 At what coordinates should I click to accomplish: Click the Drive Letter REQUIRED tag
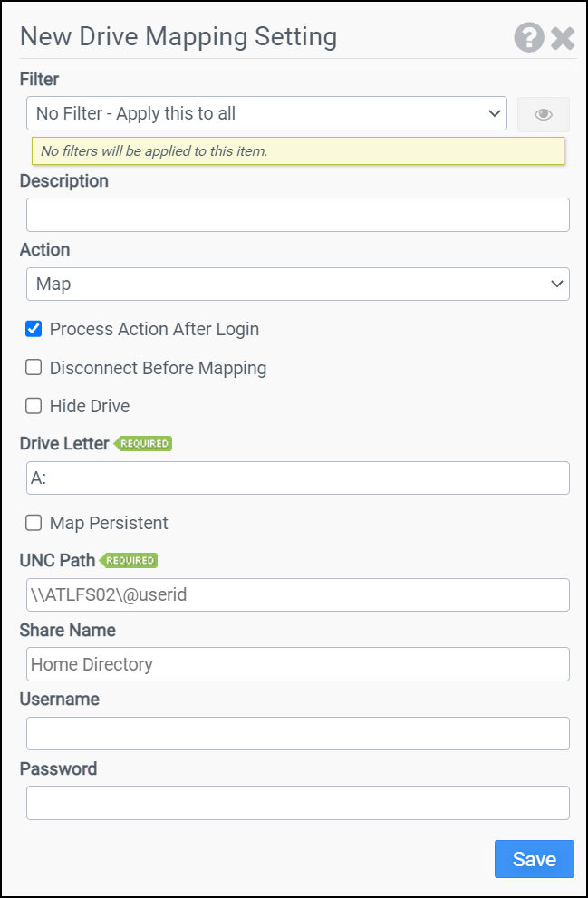pos(143,444)
